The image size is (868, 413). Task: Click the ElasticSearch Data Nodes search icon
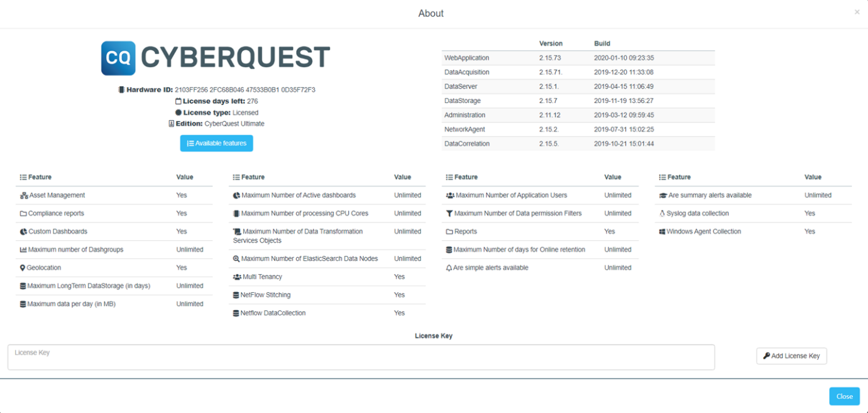236,259
